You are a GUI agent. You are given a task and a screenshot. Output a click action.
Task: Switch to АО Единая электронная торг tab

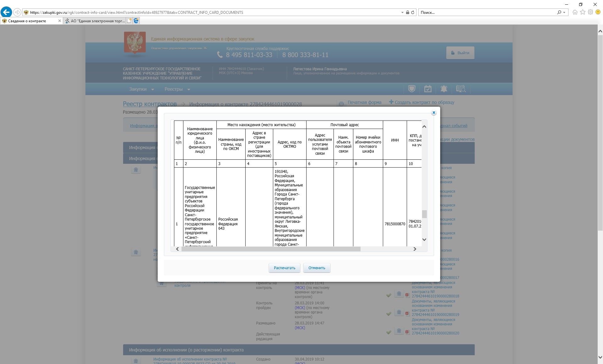[95, 21]
